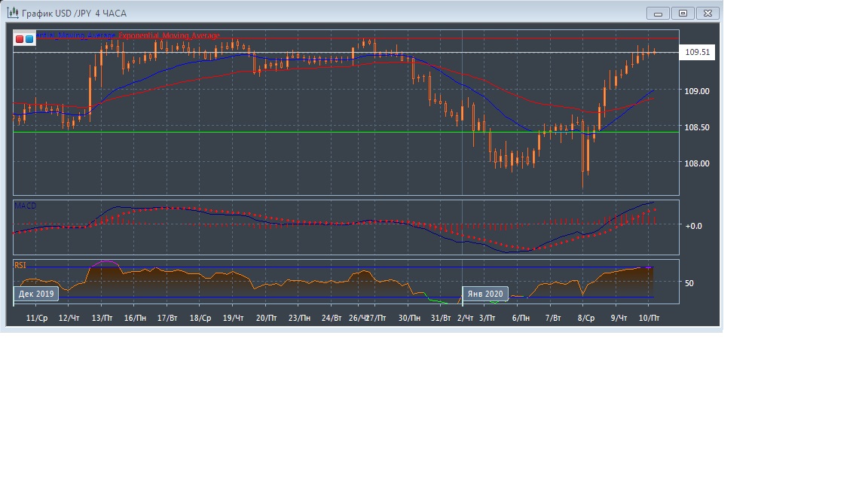The width and height of the screenshot is (868, 488).
Task: Click the RSI 50 level axis label
Action: coord(689,283)
